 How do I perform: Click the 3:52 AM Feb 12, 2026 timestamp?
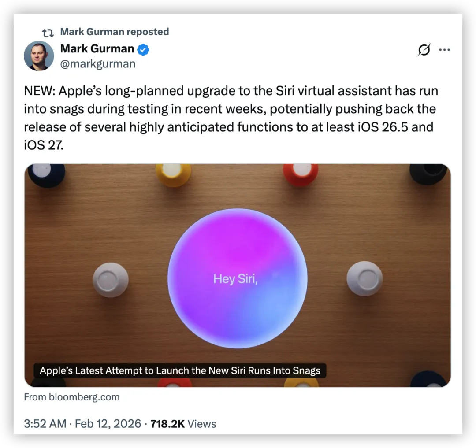coord(82,424)
